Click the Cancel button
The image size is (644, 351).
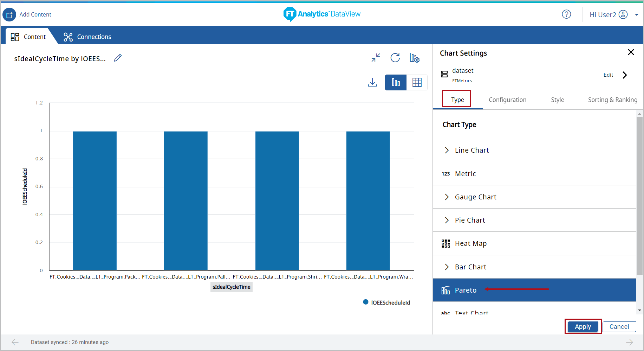619,327
